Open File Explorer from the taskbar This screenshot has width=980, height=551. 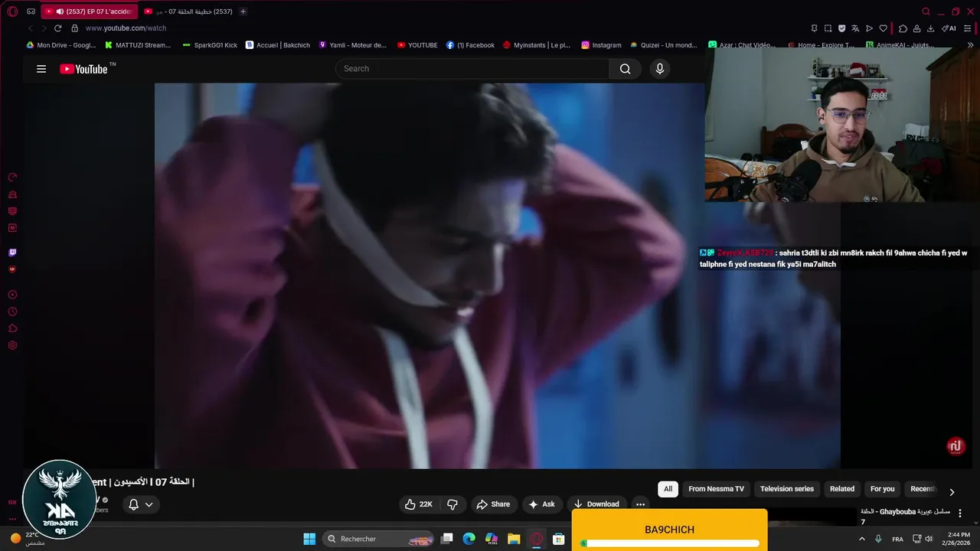tap(514, 539)
